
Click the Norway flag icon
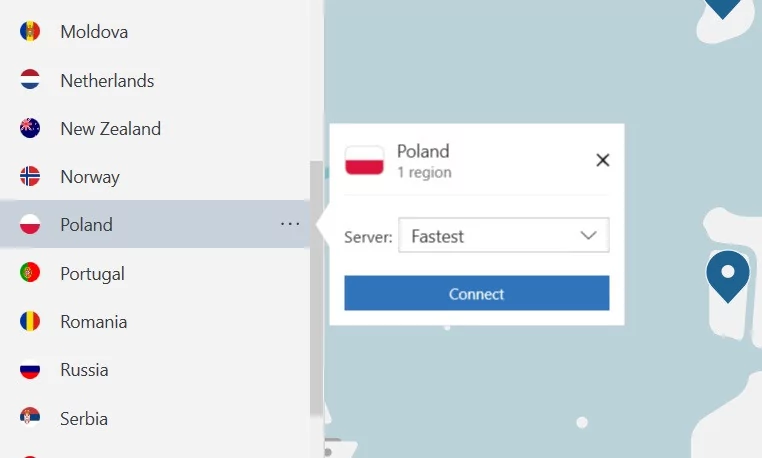click(30, 176)
